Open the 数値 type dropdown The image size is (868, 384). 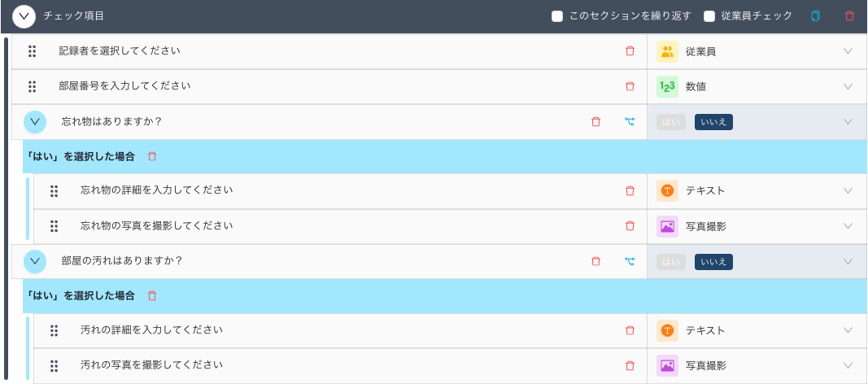point(848,86)
